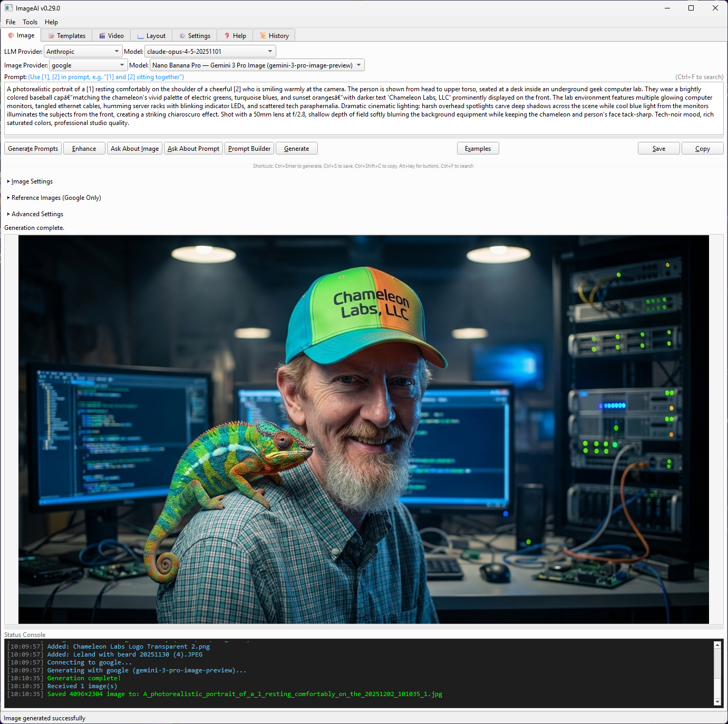
Task: Click the Status Console scrollbar down arrow
Action: click(x=717, y=703)
